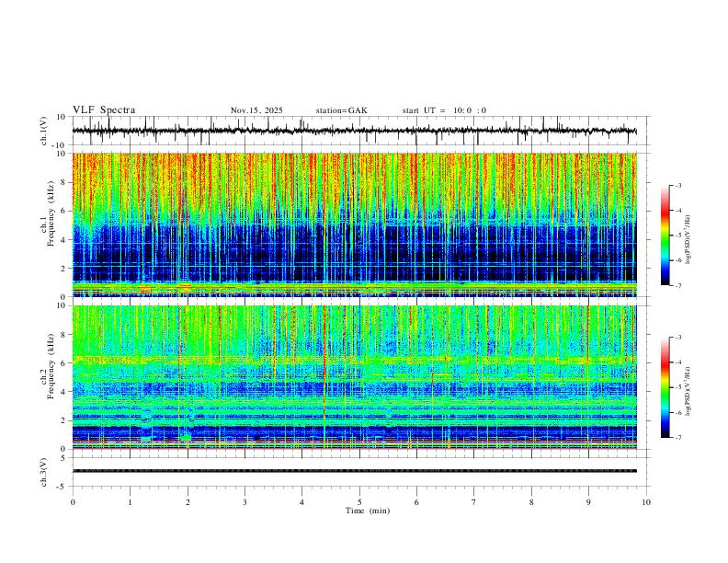
Task: Click the "-5" tick on ch.3(V) axis
Action: click(x=63, y=487)
